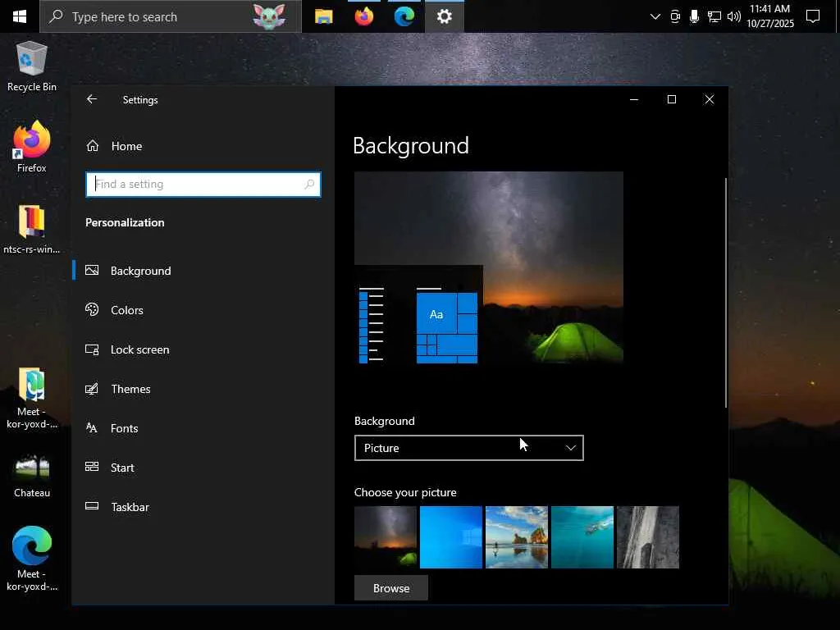Select Colors in Personalization sidebar
The height and width of the screenshot is (630, 840).
pos(126,310)
